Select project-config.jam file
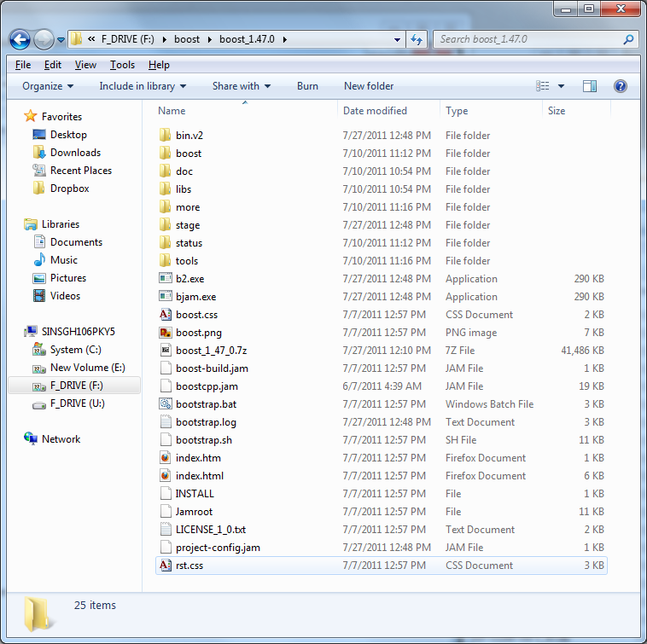 pyautogui.click(x=382, y=548)
